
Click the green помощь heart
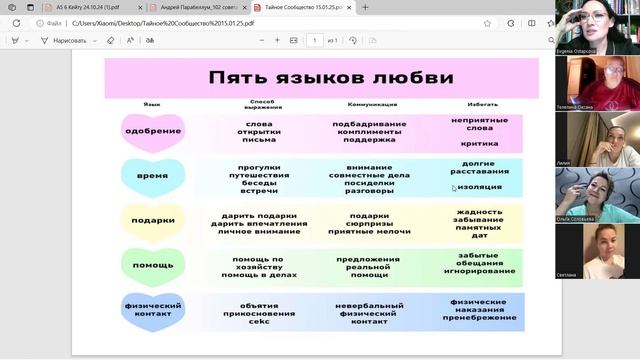[153, 267]
